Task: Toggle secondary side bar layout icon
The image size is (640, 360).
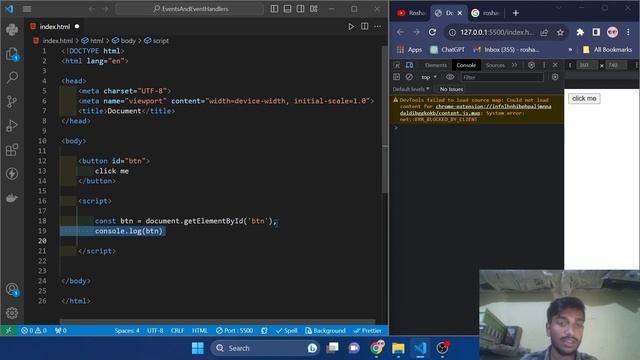Action: point(300,9)
